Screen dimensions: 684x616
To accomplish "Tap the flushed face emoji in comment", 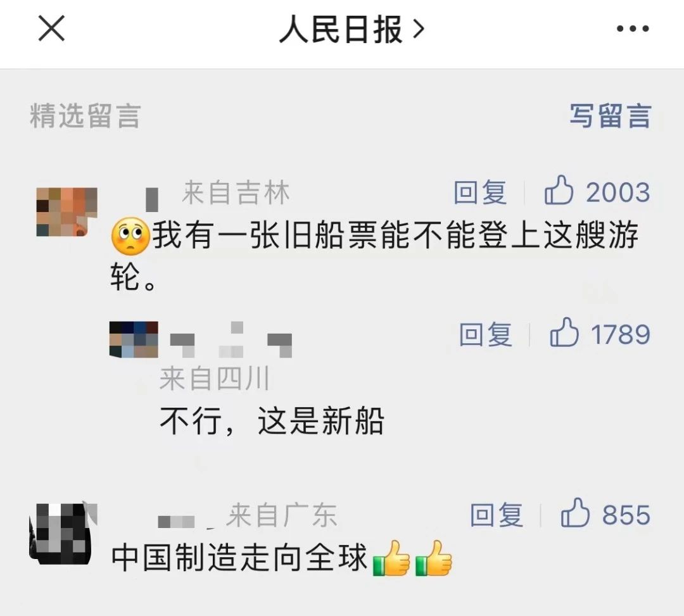I will pyautogui.click(x=130, y=236).
